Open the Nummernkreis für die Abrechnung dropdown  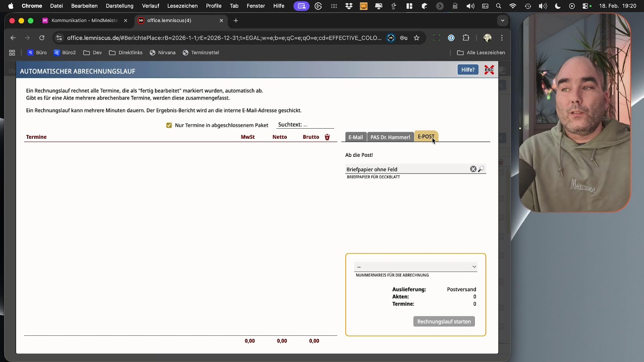416,266
